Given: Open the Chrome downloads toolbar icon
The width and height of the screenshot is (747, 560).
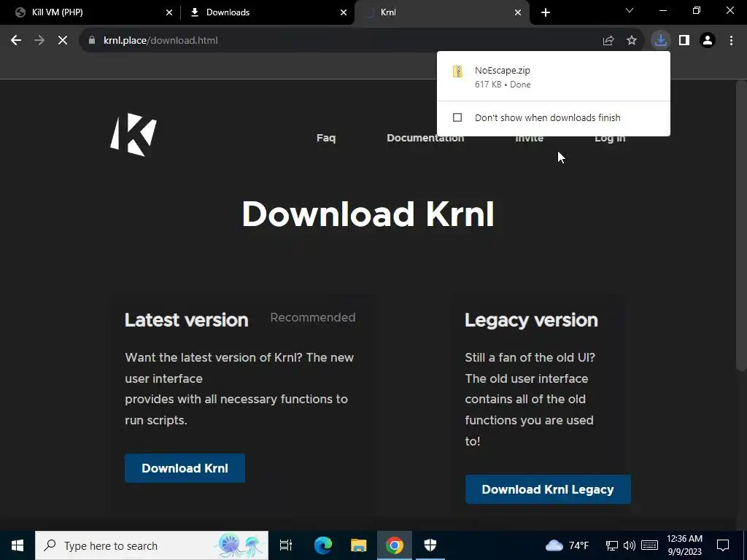Looking at the screenshot, I should click(x=661, y=41).
